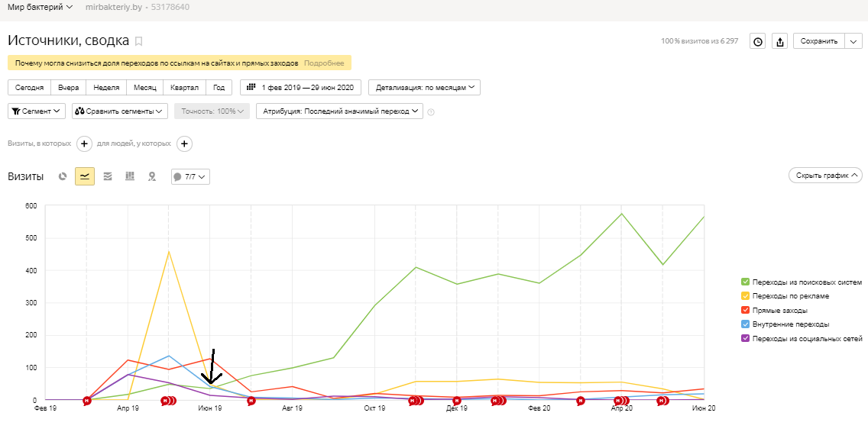Click the red annotation marker between Июн 19 and Авг 19

click(x=251, y=401)
